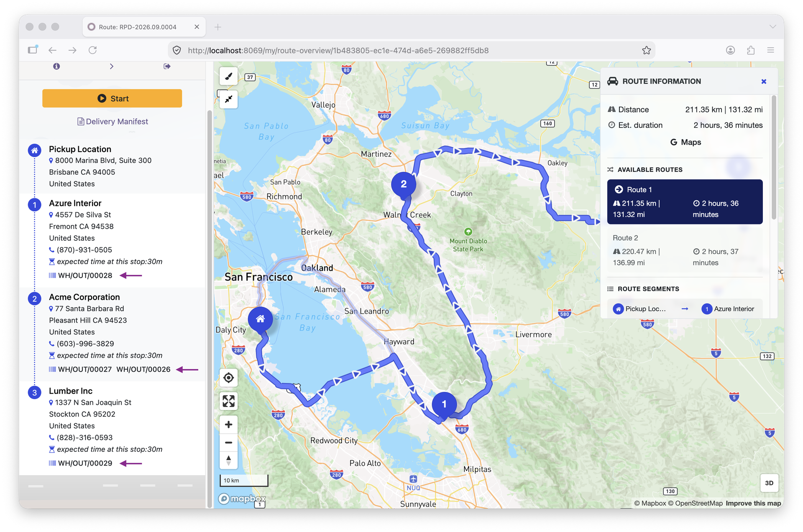Image resolution: width=803 pixels, height=532 pixels.
Task: Select the Route 2 alternative card
Action: tap(685, 250)
